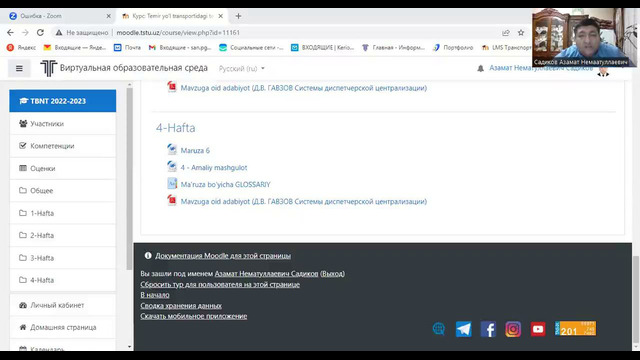The image size is (640, 360).
Task: Open the YouTube social icon
Action: pos(538,329)
